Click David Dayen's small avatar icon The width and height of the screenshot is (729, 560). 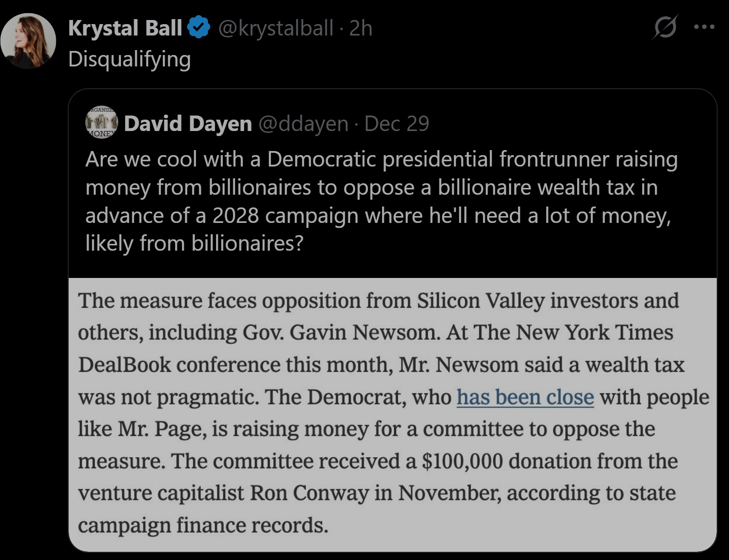pos(102,123)
